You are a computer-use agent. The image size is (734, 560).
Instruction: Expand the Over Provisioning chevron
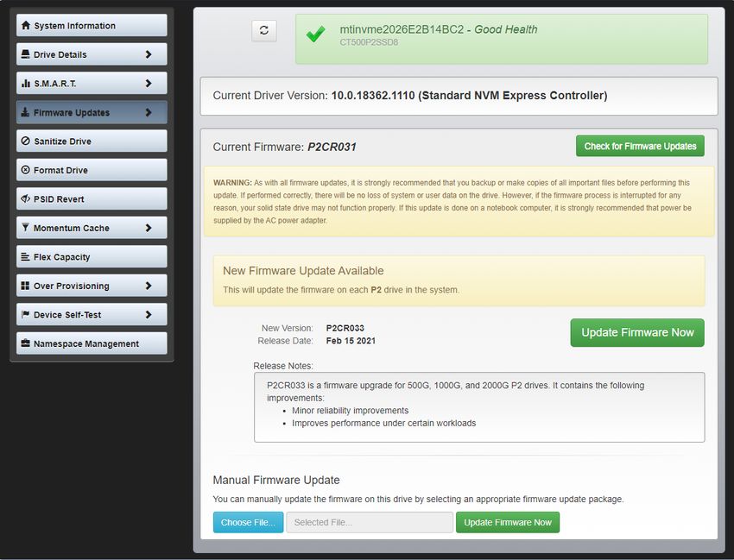coord(149,286)
